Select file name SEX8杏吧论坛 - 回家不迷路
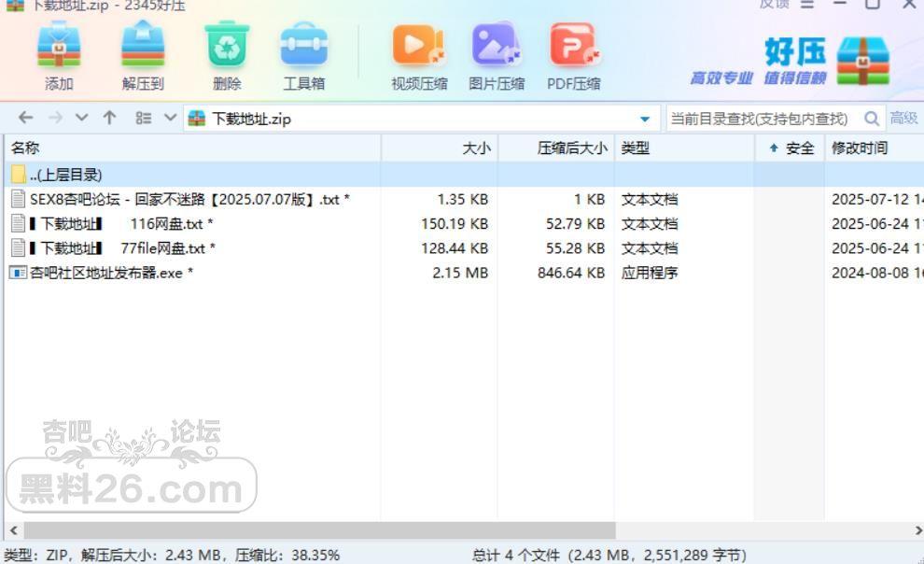This screenshot has height=564, width=924. click(189, 199)
